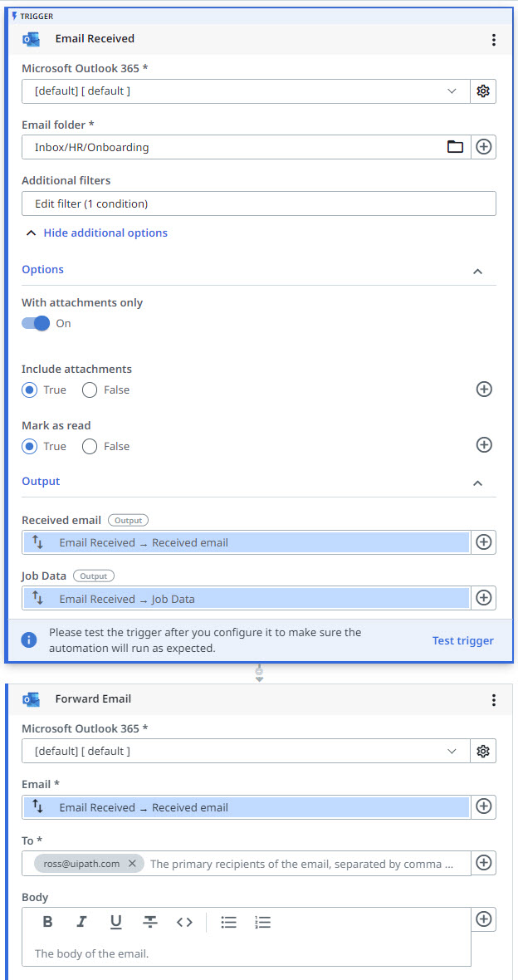Open Email Received trigger options menu
Viewport: 518px width, 980px height.
pos(494,40)
